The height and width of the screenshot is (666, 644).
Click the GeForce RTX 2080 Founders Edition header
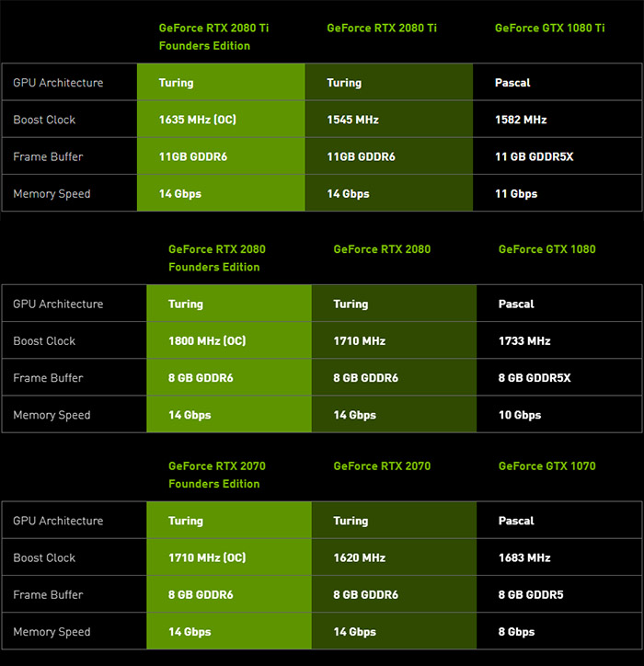pyautogui.click(x=217, y=258)
